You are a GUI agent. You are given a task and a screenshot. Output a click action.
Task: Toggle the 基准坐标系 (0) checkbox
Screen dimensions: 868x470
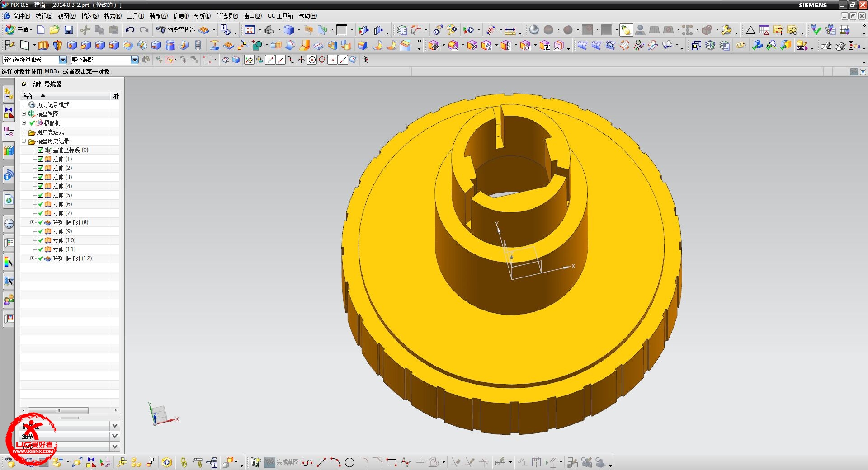point(41,150)
